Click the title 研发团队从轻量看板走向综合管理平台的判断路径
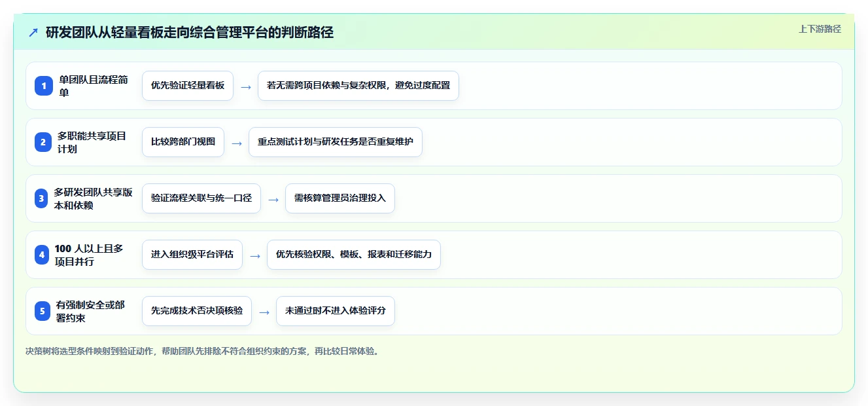The height and width of the screenshot is (406, 868). (190, 33)
